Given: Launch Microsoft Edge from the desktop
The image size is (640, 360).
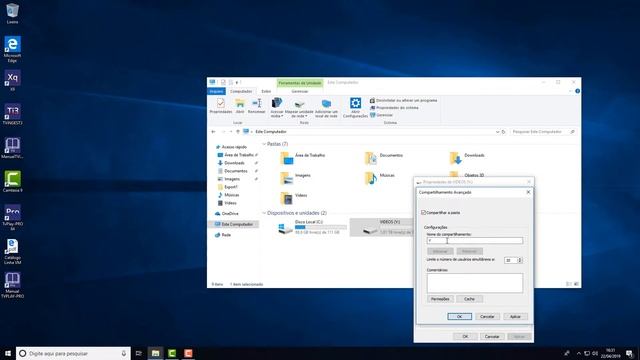Looking at the screenshot, I should 12,49.
